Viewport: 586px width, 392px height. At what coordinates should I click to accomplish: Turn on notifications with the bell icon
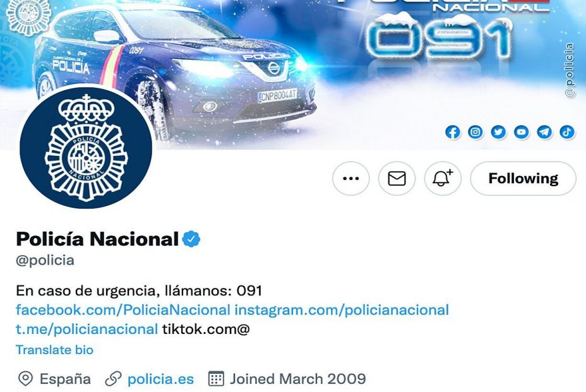pos(443,179)
